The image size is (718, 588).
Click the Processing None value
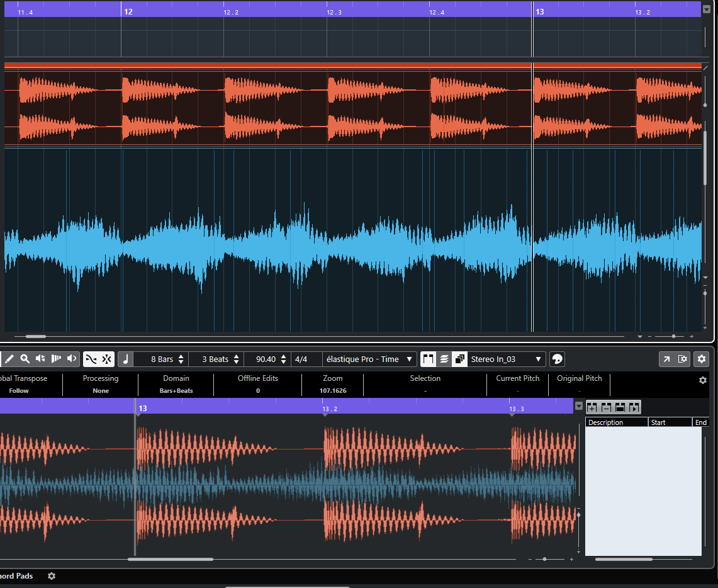click(101, 390)
